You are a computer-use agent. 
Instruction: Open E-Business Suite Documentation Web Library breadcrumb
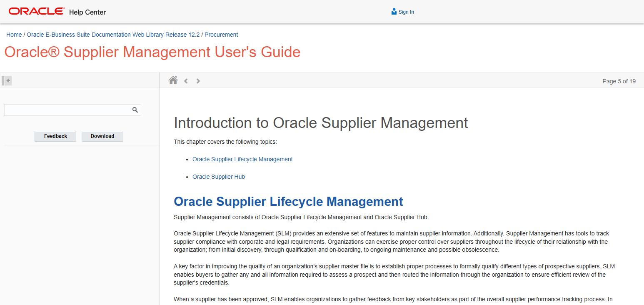[x=113, y=35]
